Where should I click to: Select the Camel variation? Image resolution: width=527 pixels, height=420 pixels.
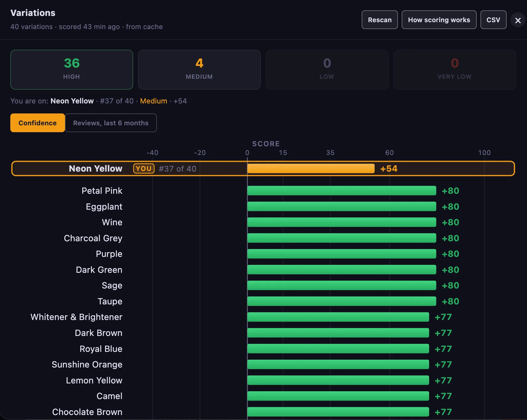click(109, 396)
